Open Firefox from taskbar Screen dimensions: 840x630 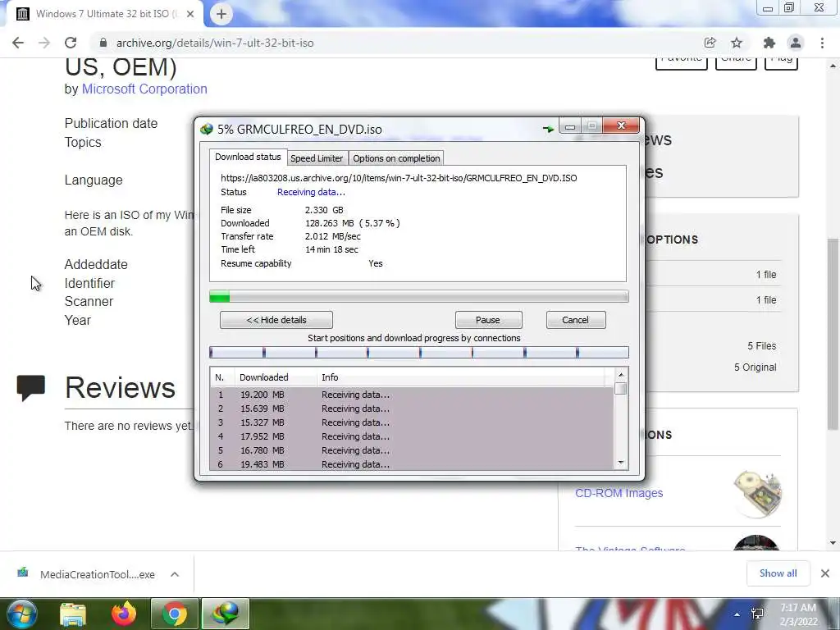click(124, 614)
